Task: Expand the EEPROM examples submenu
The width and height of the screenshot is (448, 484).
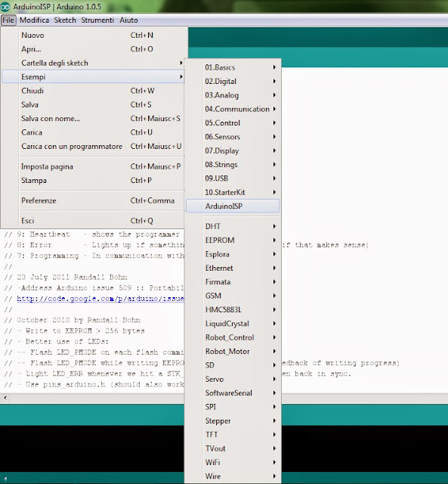Action: [x=233, y=240]
